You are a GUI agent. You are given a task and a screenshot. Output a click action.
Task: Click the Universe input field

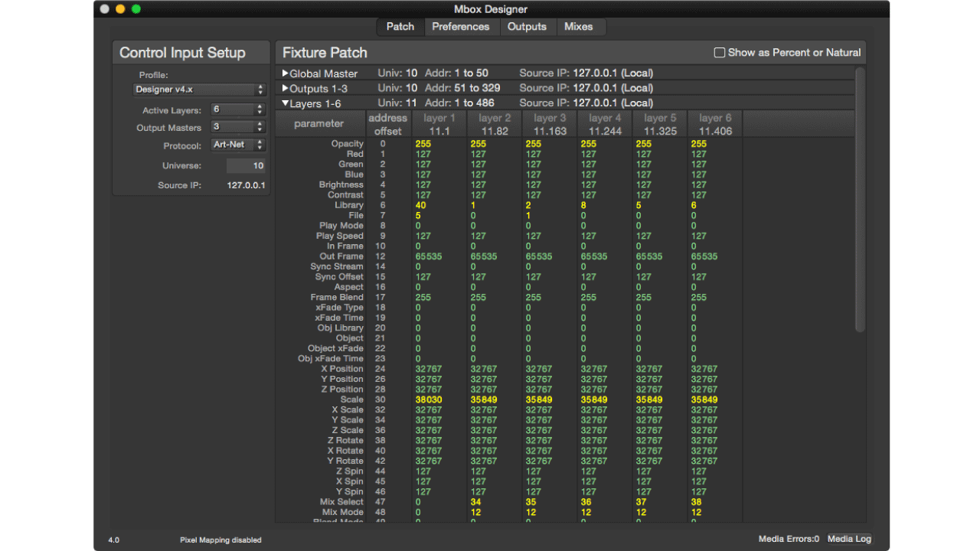(246, 166)
